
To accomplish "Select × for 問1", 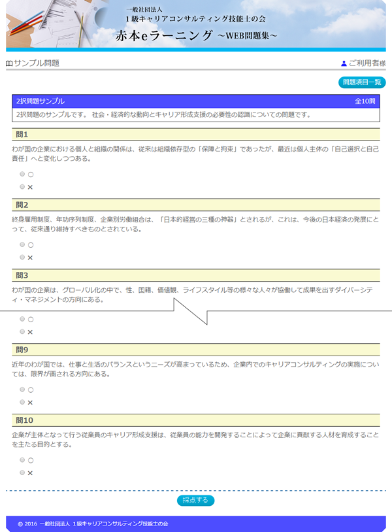I will coord(22,187).
